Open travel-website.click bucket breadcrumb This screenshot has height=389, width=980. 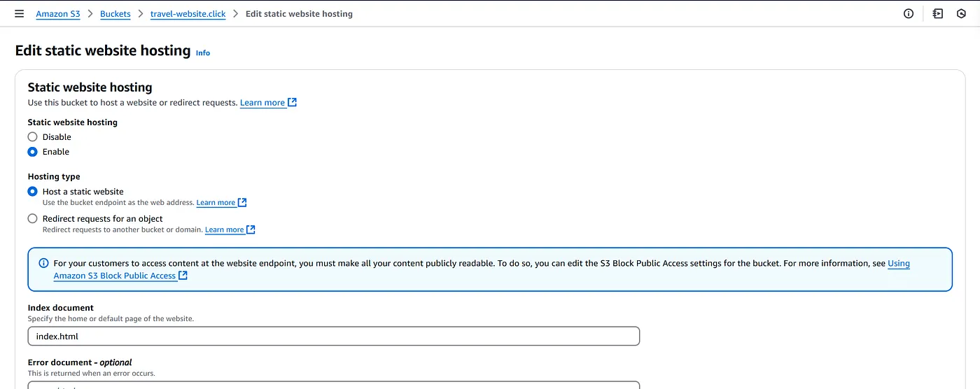click(x=188, y=14)
